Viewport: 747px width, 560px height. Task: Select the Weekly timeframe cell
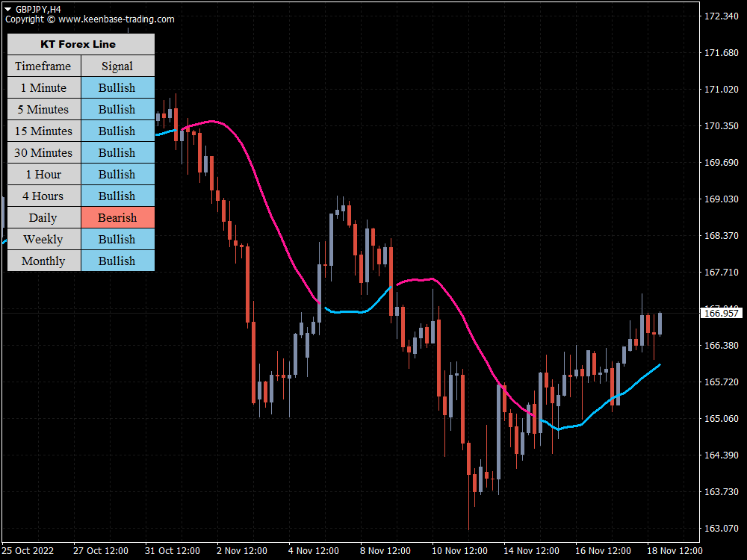click(x=44, y=239)
